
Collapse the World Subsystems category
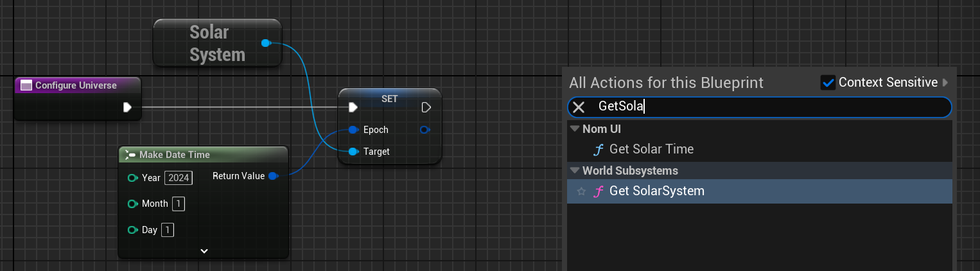click(x=574, y=171)
